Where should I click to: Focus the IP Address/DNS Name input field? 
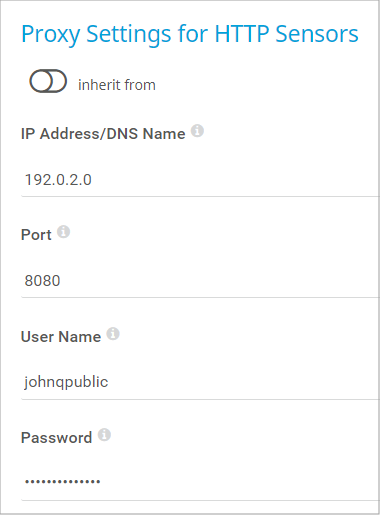tap(200, 180)
